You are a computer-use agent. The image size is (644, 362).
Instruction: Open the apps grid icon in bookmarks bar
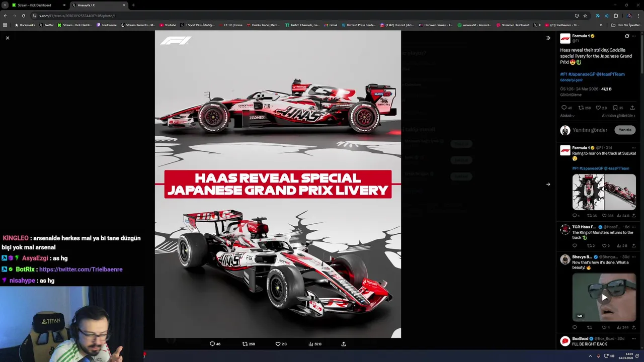coord(5,25)
